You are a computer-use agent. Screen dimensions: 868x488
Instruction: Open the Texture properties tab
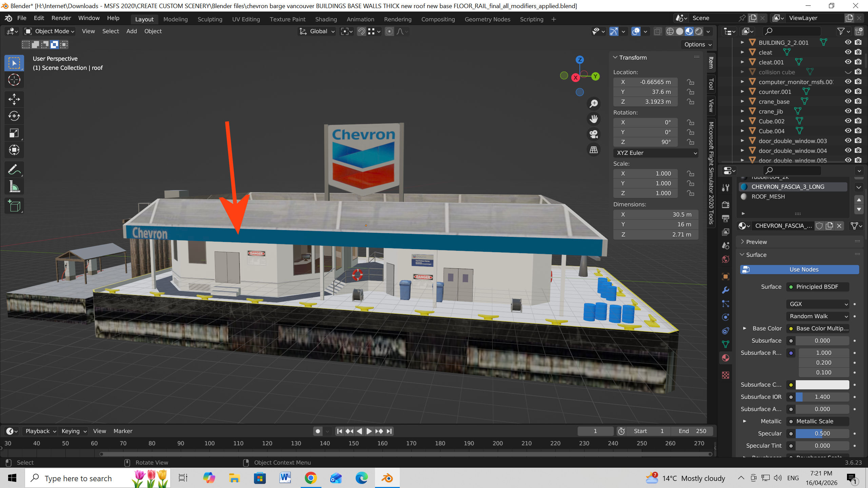(x=726, y=375)
